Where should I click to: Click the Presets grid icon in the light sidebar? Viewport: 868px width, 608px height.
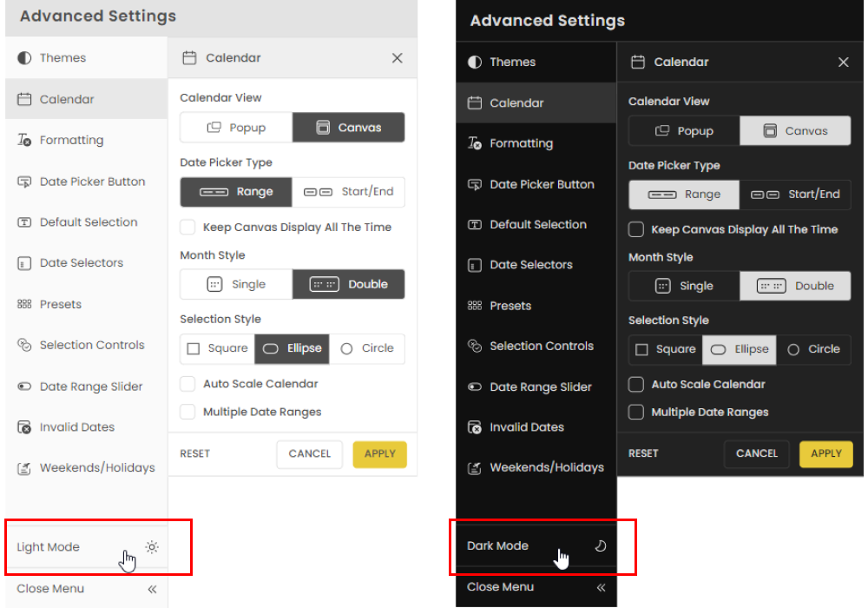pos(24,304)
